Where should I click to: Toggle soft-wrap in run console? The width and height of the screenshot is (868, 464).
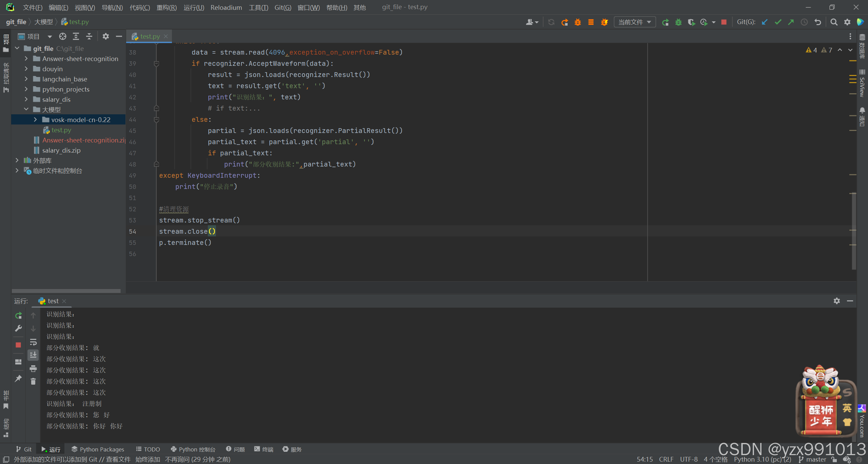33,342
